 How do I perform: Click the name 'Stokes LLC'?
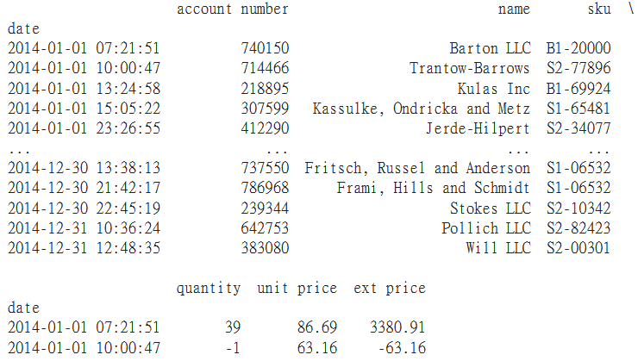point(491,209)
